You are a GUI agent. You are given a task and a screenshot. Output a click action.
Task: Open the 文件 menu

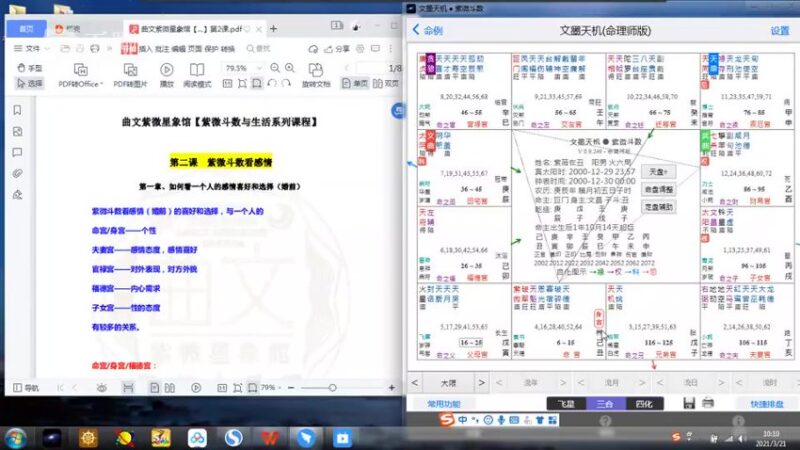[28, 48]
